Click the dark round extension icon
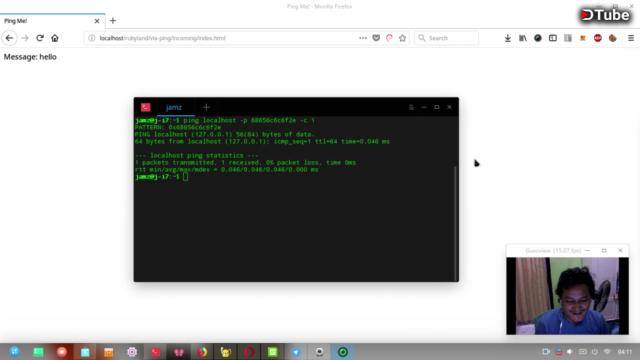Viewport: 640px width, 360px height. click(538, 38)
